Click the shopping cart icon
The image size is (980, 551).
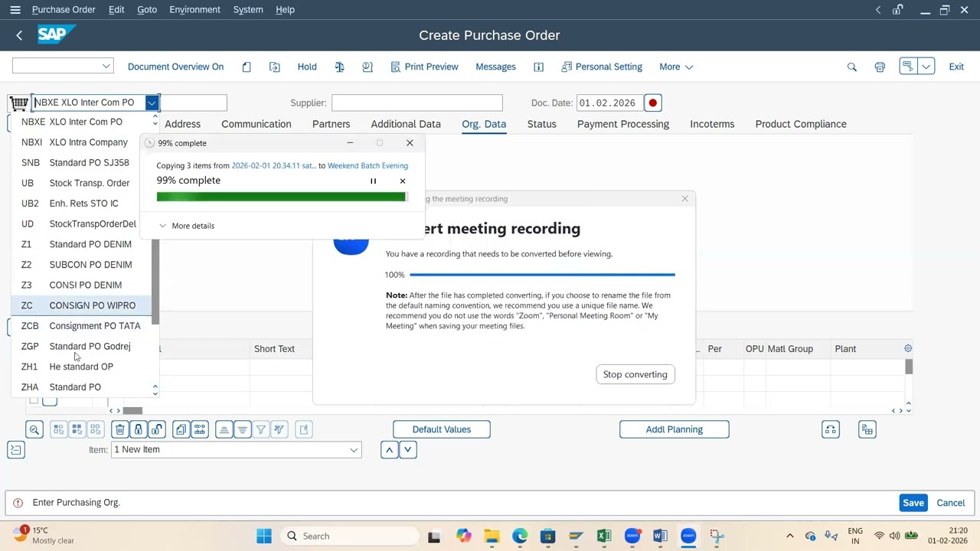coord(18,103)
